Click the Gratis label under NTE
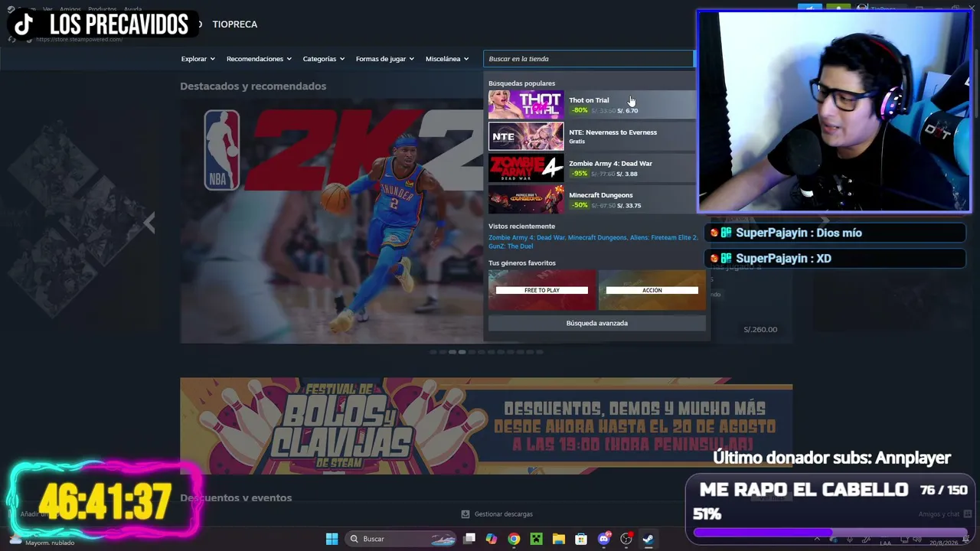This screenshot has width=980, height=551. click(x=577, y=142)
